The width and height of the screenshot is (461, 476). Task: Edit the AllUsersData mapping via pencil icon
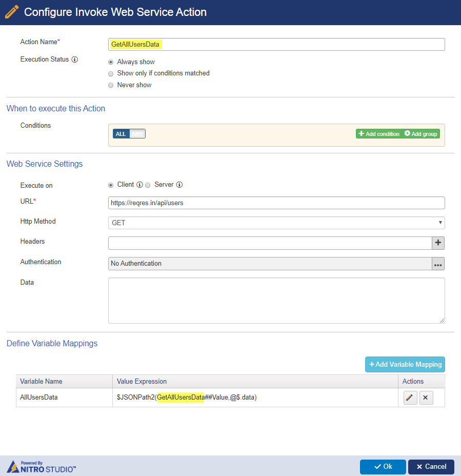click(410, 398)
